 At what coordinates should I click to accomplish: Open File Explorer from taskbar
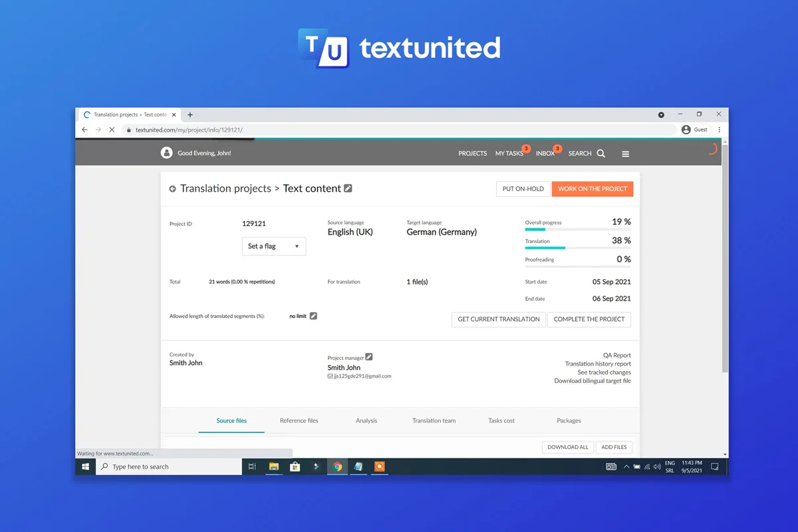(x=273, y=467)
